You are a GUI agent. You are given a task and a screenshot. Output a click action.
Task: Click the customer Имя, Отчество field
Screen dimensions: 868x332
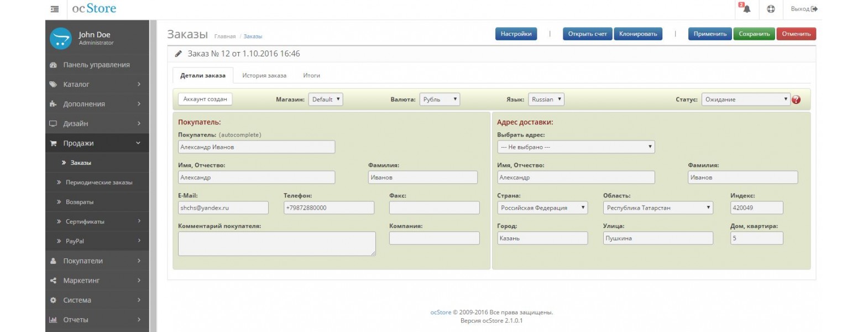(x=257, y=178)
